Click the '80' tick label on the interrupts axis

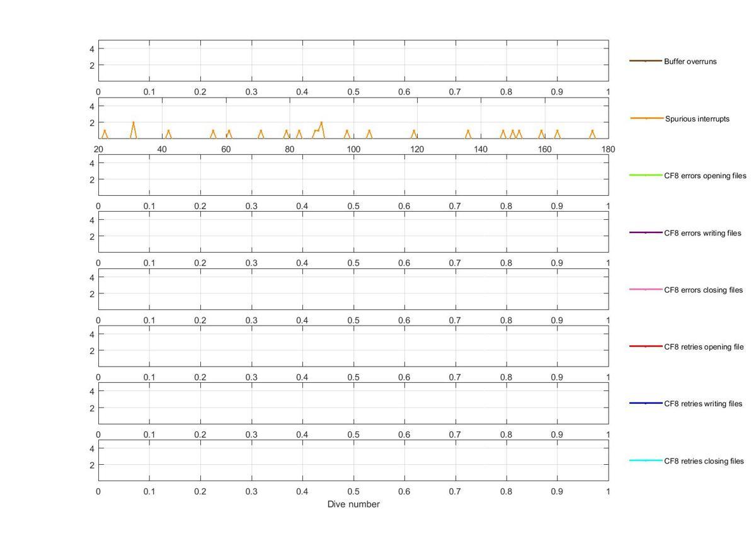(290, 149)
